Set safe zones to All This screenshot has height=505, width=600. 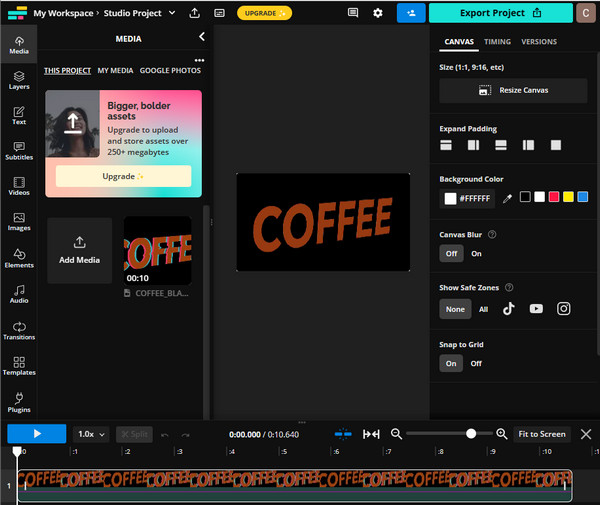coord(483,309)
